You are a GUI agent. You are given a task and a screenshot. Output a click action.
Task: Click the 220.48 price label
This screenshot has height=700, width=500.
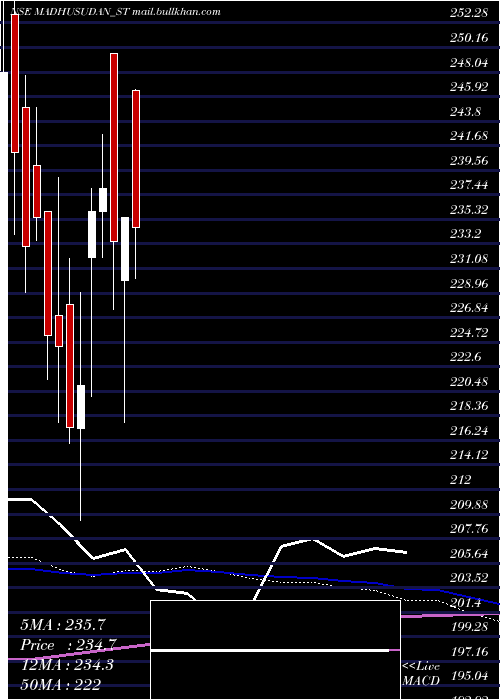tap(469, 382)
